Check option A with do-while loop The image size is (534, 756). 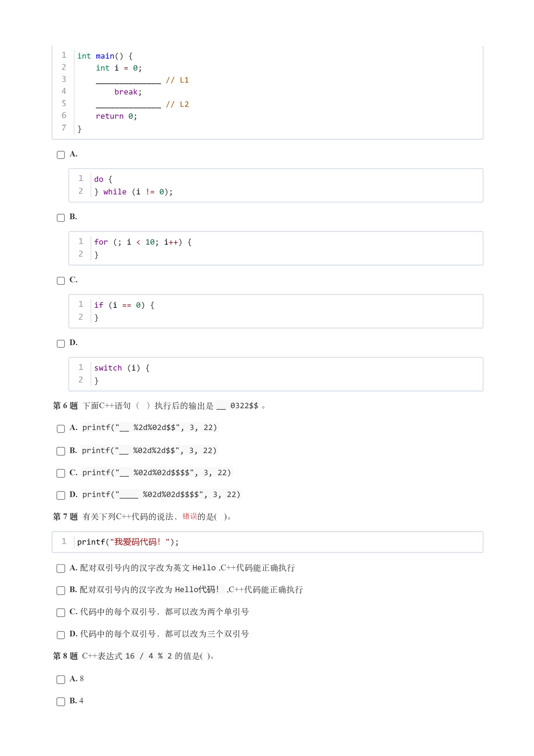[x=61, y=155]
